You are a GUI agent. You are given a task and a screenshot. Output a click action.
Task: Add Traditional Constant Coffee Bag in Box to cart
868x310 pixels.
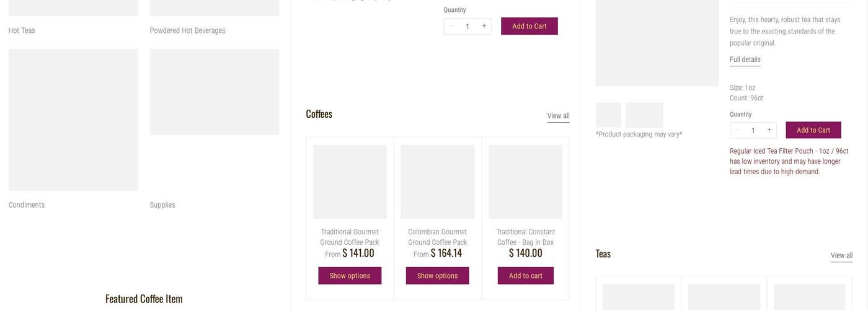[525, 276]
